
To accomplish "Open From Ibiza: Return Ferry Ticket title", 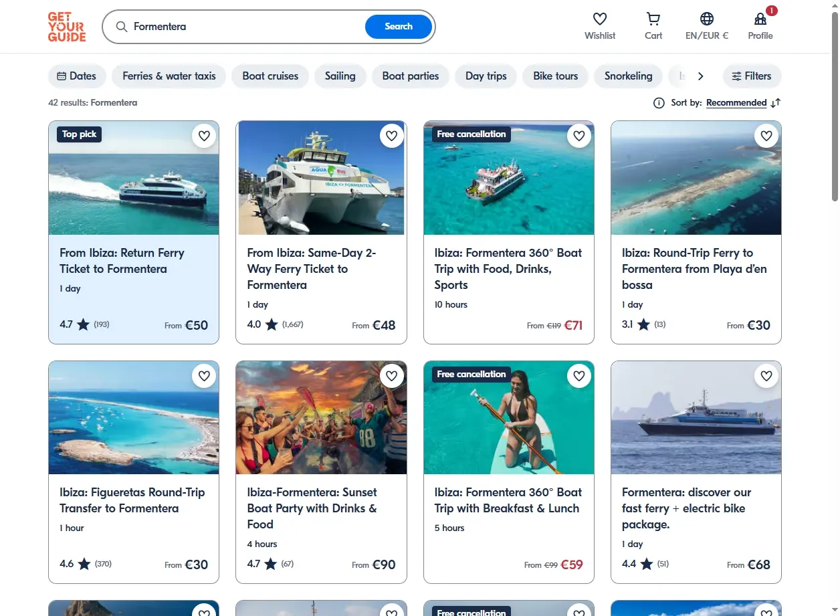I will [x=122, y=261].
